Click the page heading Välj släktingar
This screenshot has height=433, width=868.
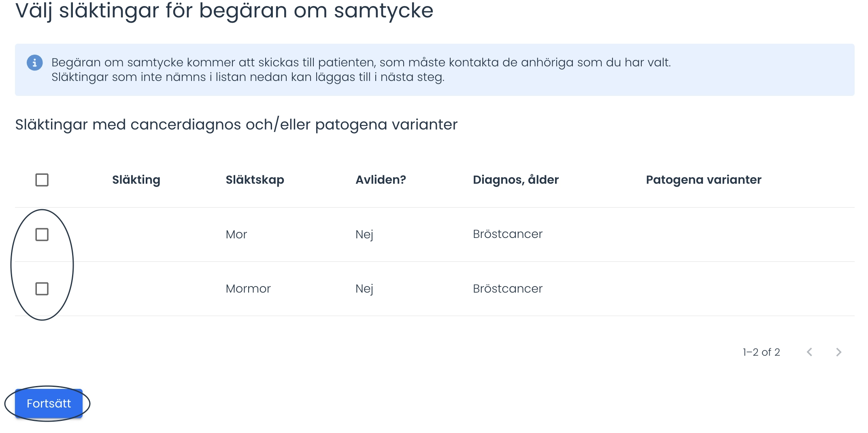tap(224, 11)
